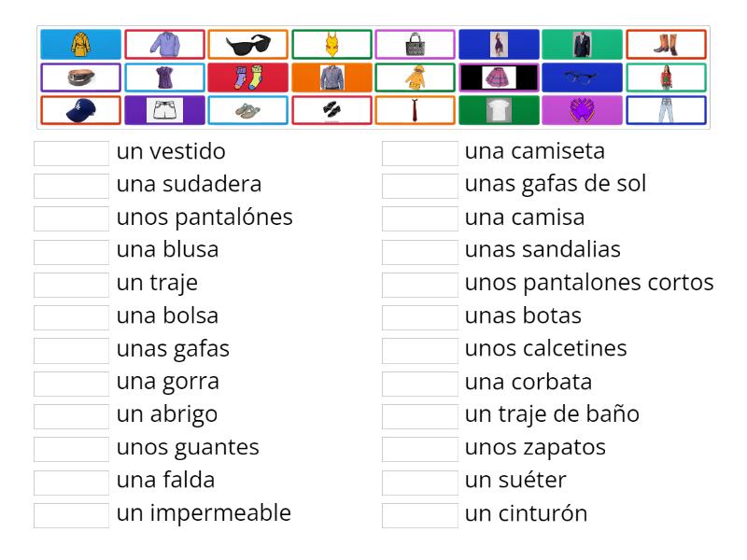
Task: Select the brown boots tile
Action: pos(668,42)
